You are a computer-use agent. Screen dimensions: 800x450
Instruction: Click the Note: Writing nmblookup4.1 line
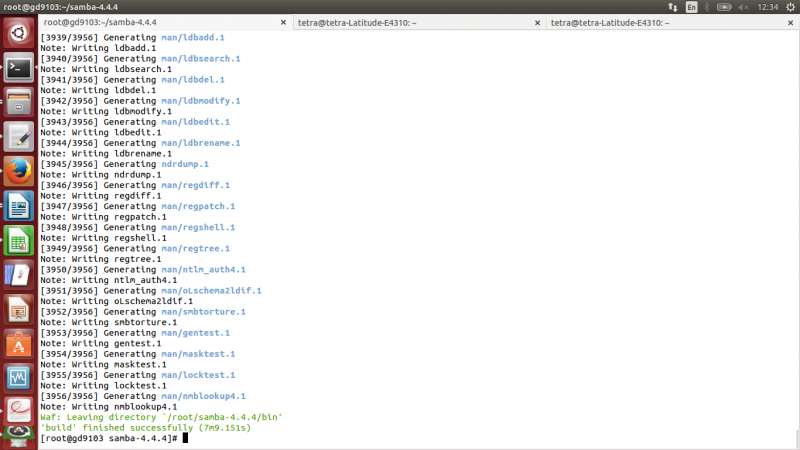[109, 407]
